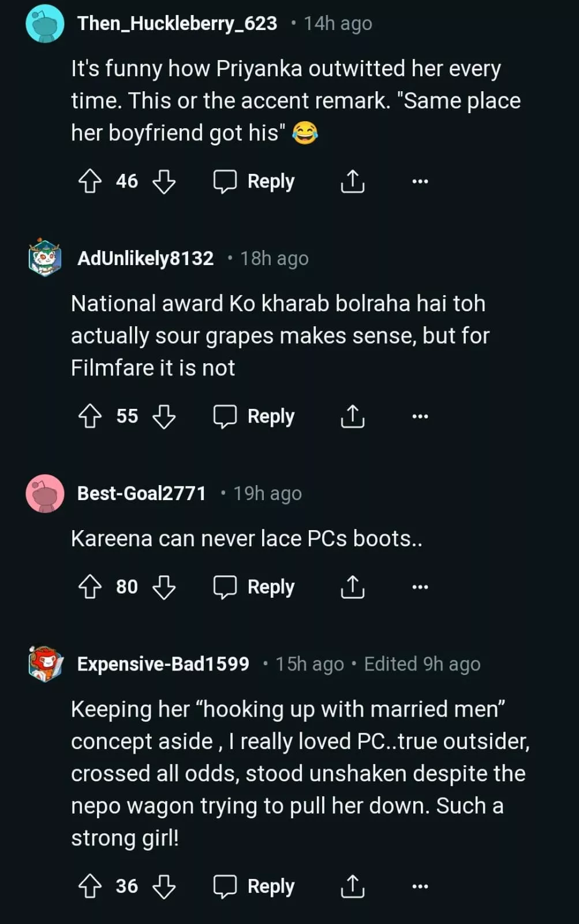Screen dimensions: 579x924
Task: Open overflow menu on Best-Goal2771's comment
Action: (x=420, y=587)
